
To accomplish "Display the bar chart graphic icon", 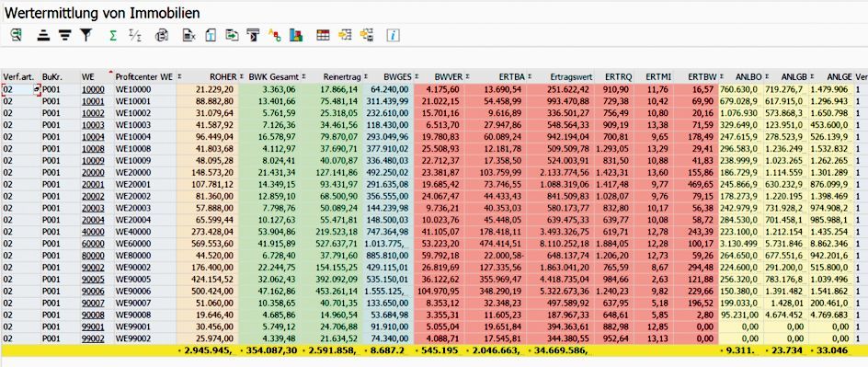I will tap(296, 36).
